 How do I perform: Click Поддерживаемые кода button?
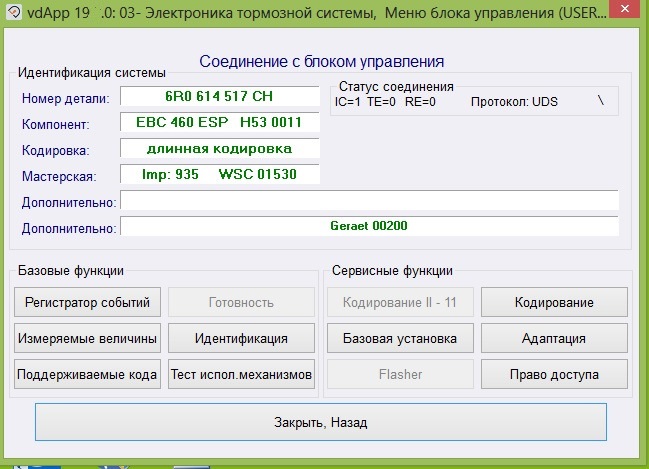click(87, 374)
